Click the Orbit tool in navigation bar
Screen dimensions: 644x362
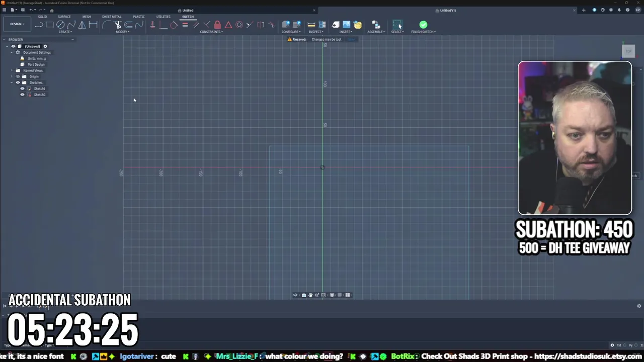click(x=295, y=295)
